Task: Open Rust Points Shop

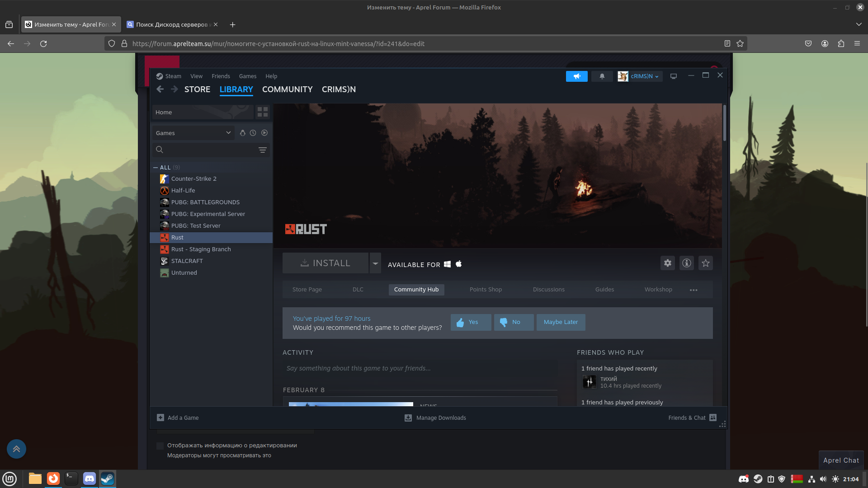Action: pos(486,290)
